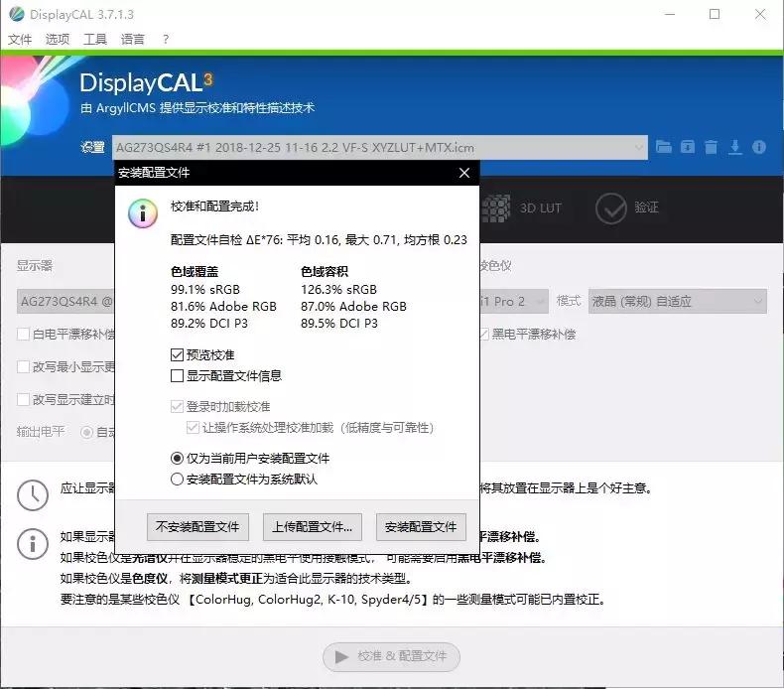Click the dialog's colorful info icon

(143, 212)
